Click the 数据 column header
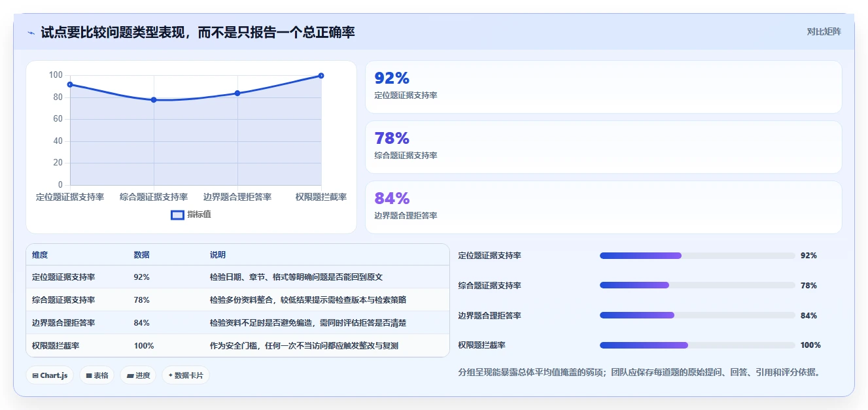 [x=141, y=254]
